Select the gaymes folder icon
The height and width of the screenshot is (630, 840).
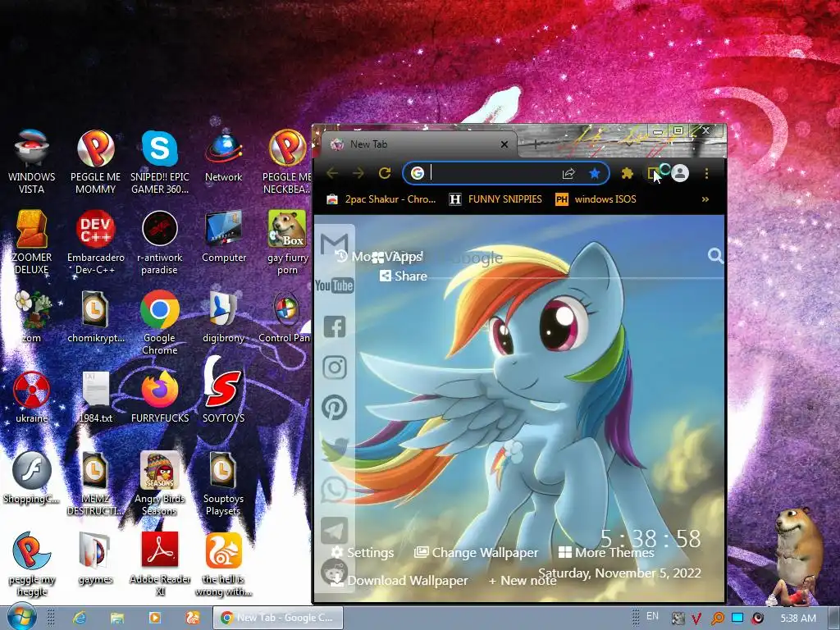pyautogui.click(x=95, y=558)
